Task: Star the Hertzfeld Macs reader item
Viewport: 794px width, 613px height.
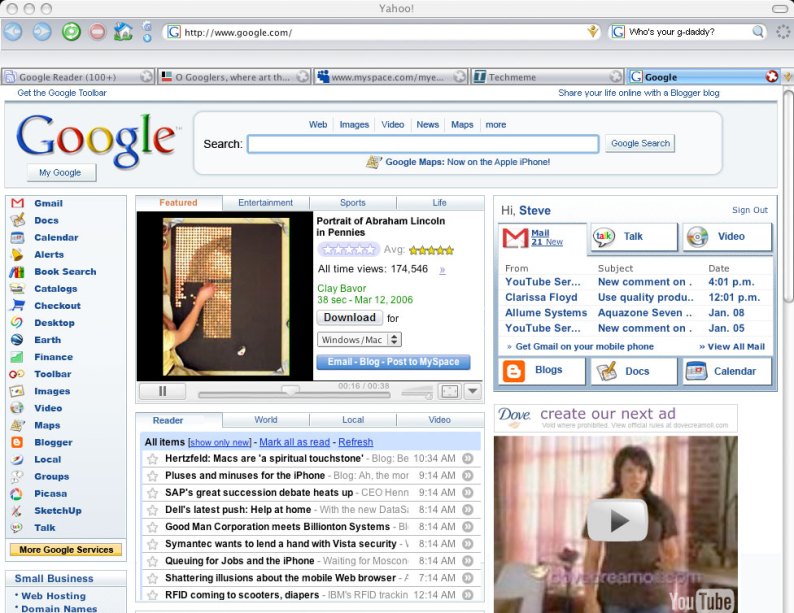Action: [152, 459]
